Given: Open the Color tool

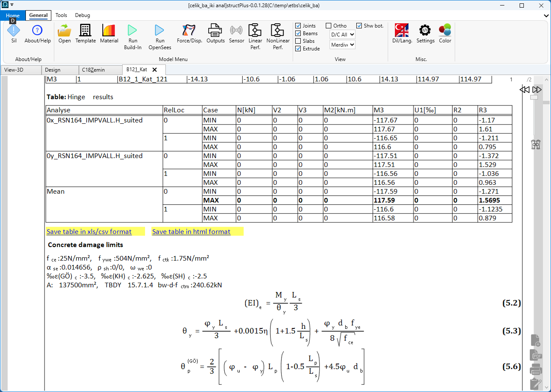Looking at the screenshot, I should point(445,33).
